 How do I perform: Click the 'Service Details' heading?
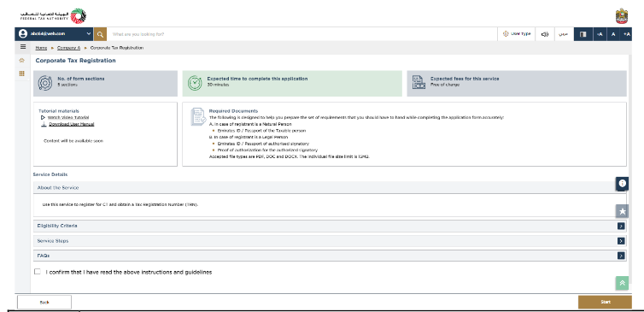50,174
